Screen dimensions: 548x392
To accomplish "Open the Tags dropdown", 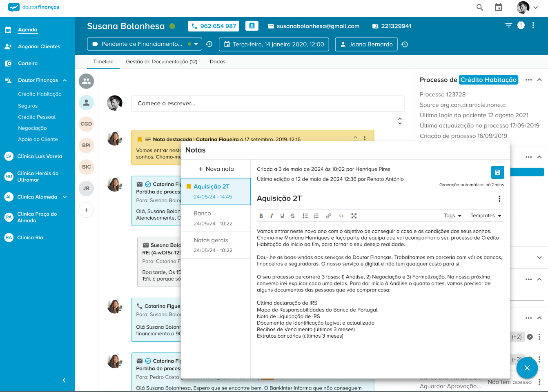I will coord(452,216).
